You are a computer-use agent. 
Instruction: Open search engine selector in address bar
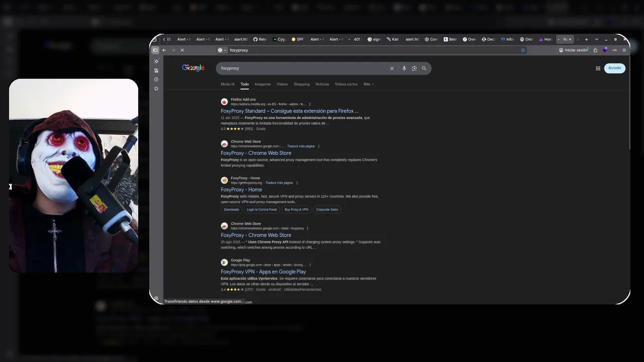(222, 50)
